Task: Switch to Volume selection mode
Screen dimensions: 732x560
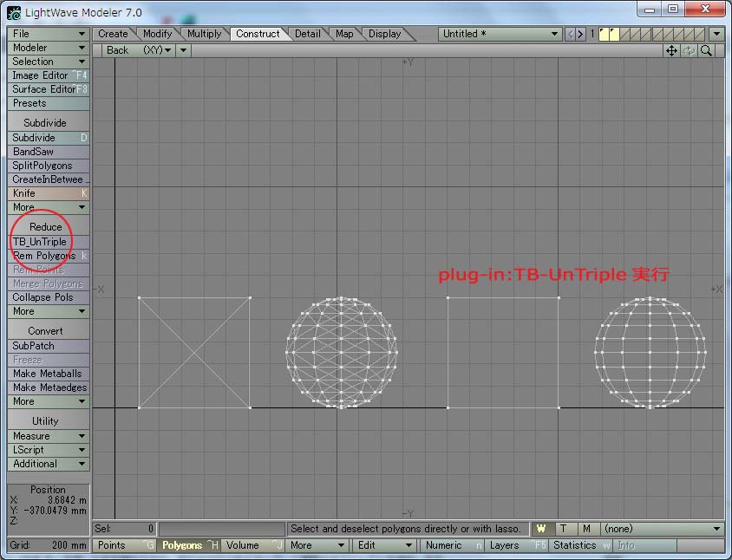Action: 252,545
